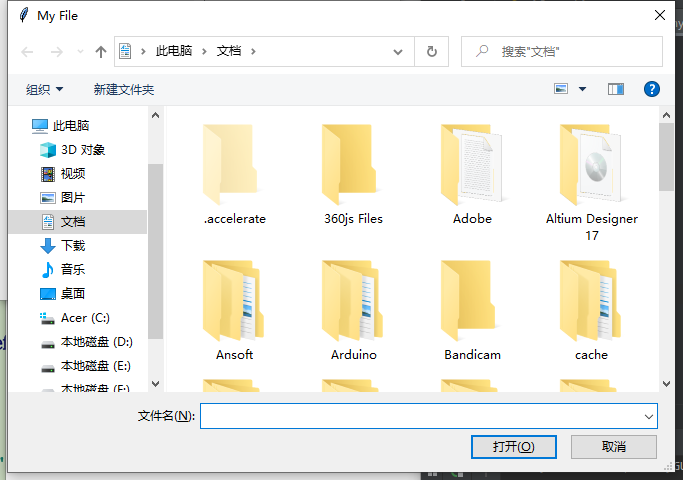The image size is (683, 480).
Task: Open 本地磁盘 (E:) in sidebar
Action: 96,366
